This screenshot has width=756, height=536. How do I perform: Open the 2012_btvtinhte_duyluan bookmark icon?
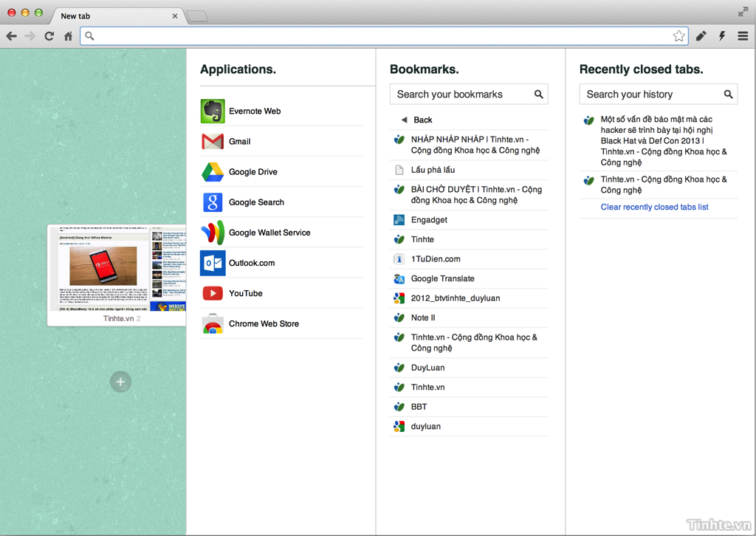399,298
